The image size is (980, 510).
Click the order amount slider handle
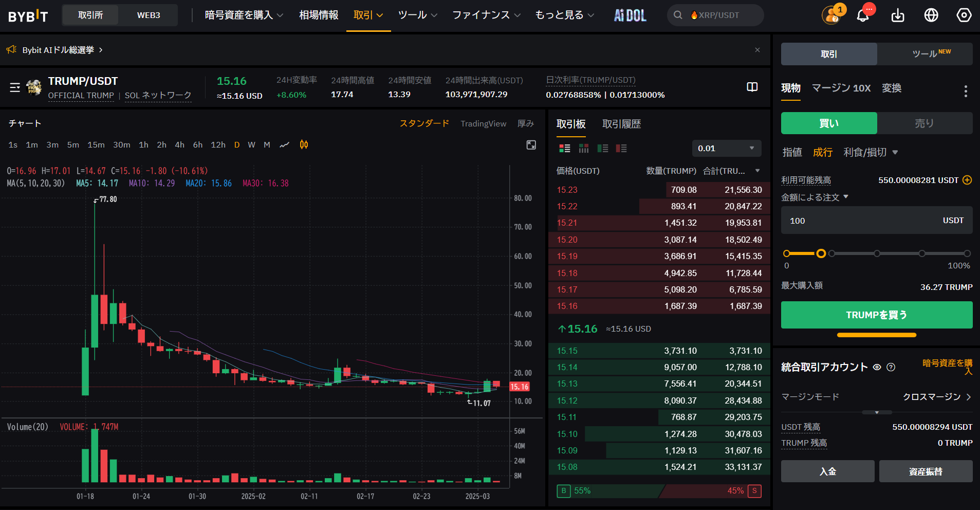pyautogui.click(x=821, y=253)
